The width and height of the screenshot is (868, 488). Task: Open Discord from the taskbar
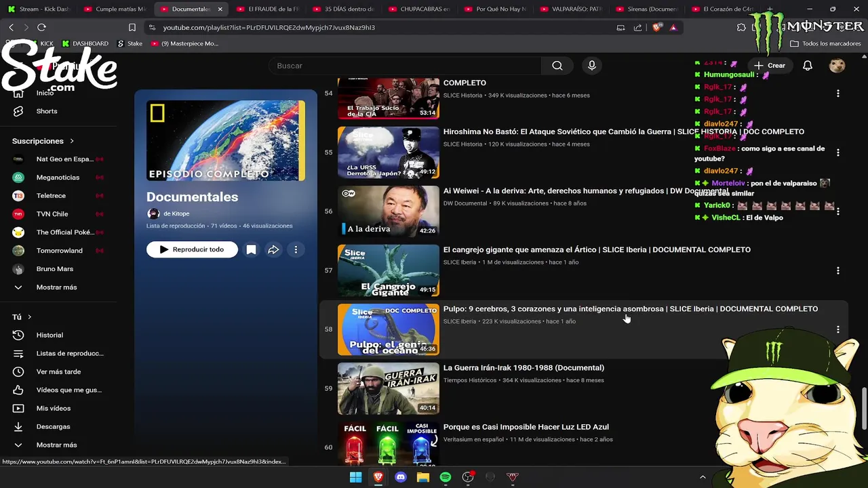click(401, 477)
